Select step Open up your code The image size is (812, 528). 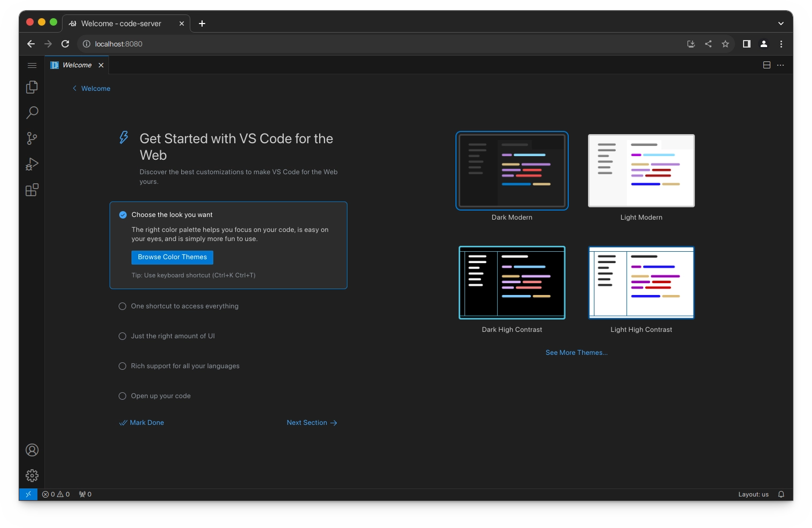click(x=154, y=396)
